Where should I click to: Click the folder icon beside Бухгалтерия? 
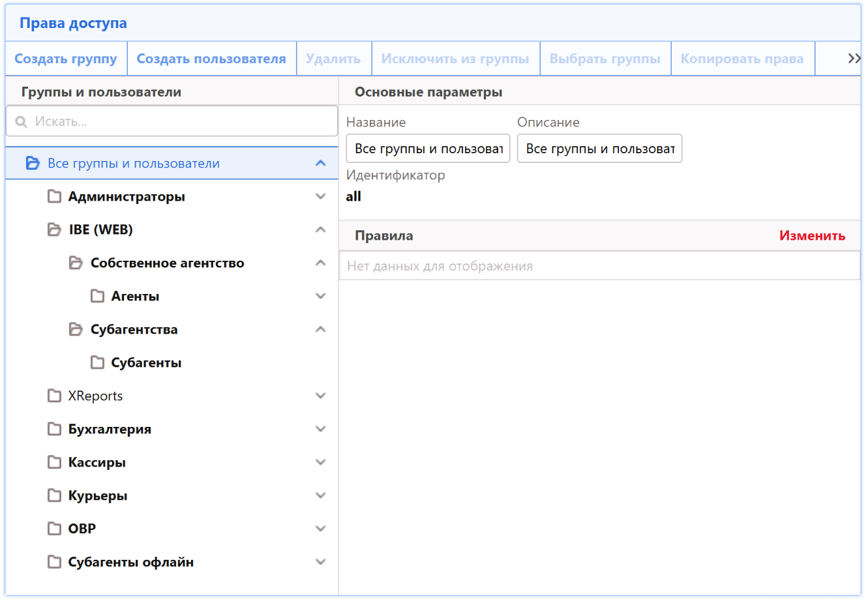pyautogui.click(x=55, y=429)
